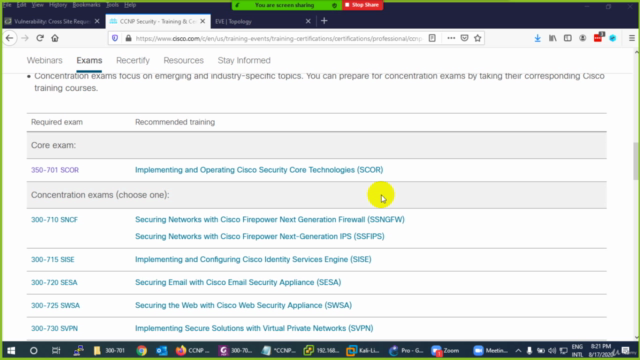Select the Exams page tab
The image size is (640, 360).
pyautogui.click(x=89, y=60)
